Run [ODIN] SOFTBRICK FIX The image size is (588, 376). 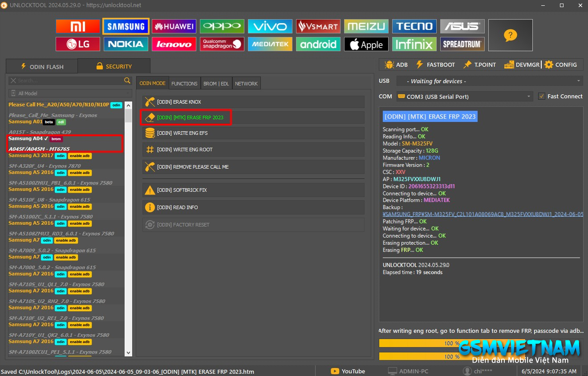253,190
